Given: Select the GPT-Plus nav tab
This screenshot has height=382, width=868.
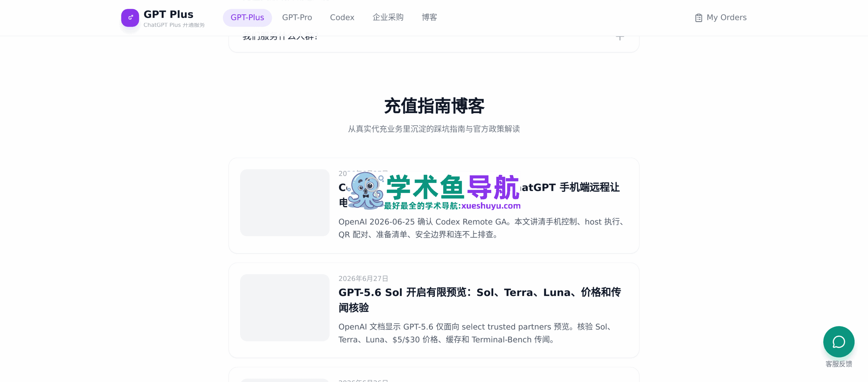Looking at the screenshot, I should point(247,18).
